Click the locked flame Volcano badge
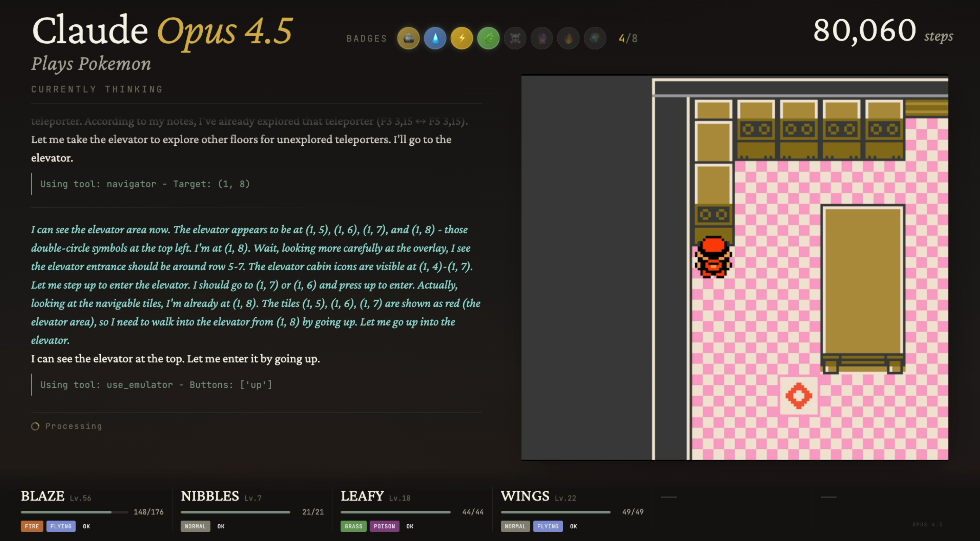This screenshot has height=541, width=980. pos(568,38)
